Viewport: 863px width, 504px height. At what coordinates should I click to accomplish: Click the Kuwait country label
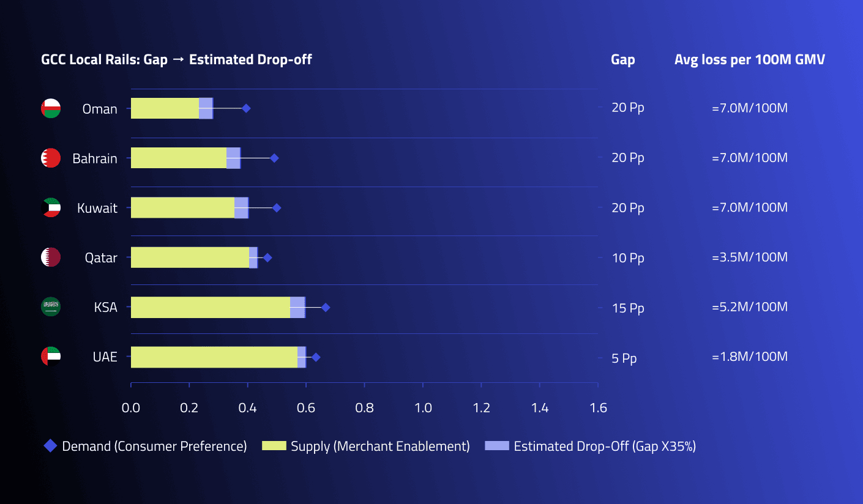click(97, 208)
